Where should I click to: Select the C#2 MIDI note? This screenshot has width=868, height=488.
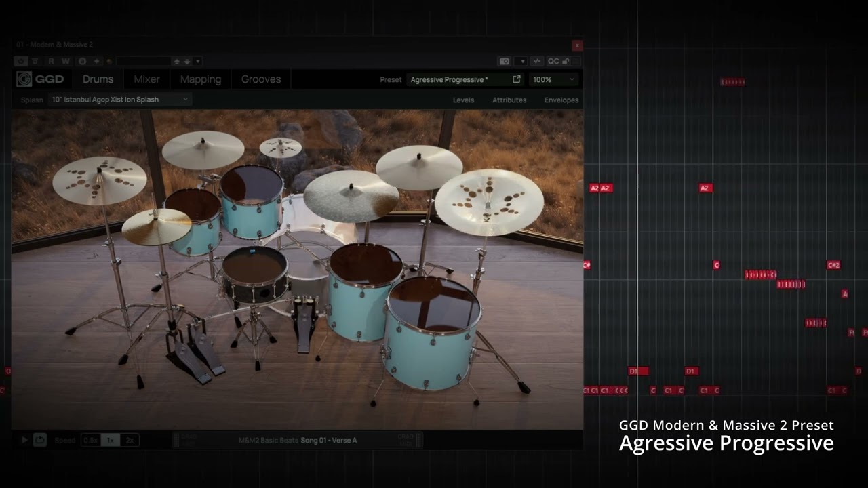pyautogui.click(x=833, y=265)
